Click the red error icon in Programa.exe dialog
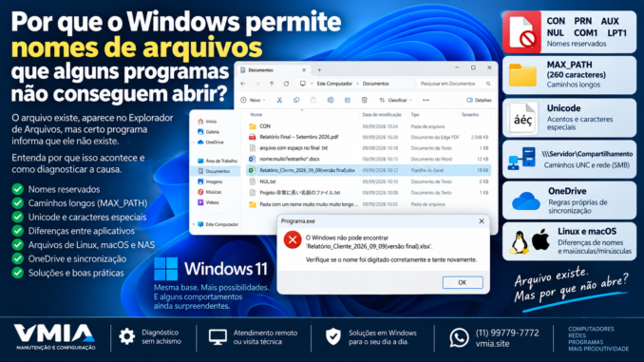Image resolution: width=644 pixels, height=362 pixels. click(293, 240)
